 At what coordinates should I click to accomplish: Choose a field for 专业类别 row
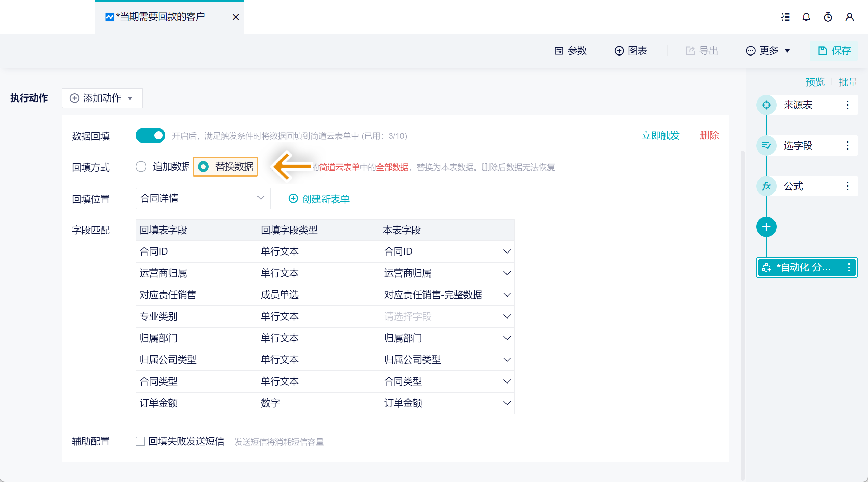pos(446,316)
